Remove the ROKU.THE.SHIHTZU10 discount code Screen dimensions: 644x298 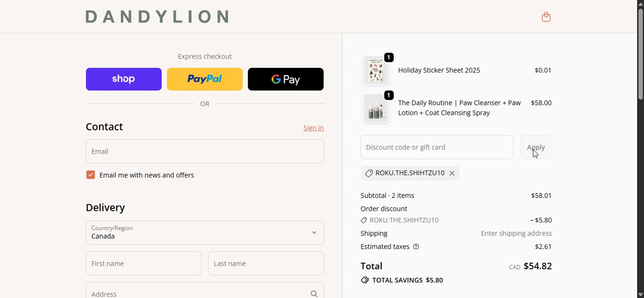(452, 174)
